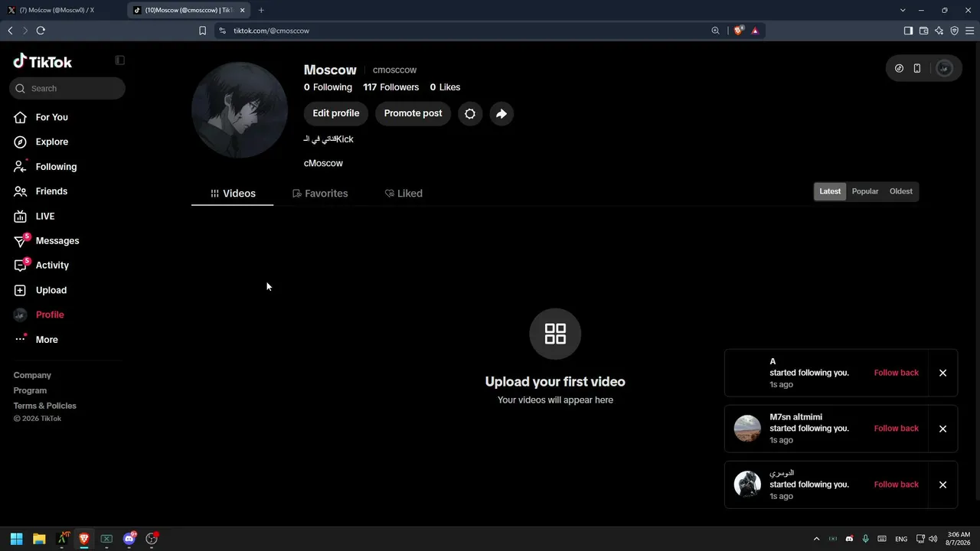
Task: Open the Brave VPN shield icon
Action: point(954,31)
